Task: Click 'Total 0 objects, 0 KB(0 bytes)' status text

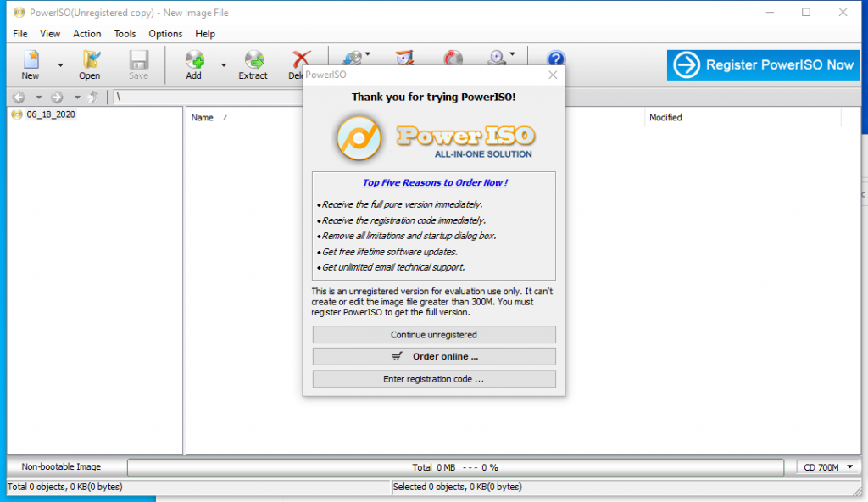Action: (64, 487)
